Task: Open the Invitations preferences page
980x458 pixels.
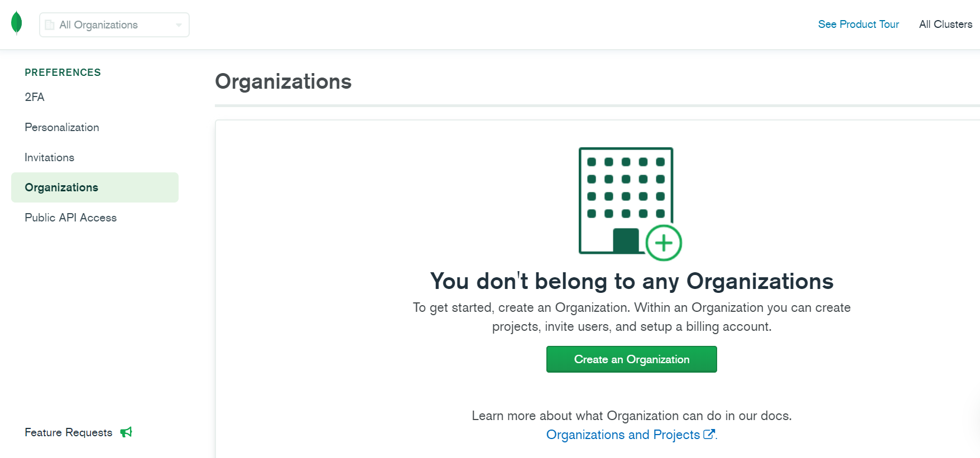Action: click(49, 157)
